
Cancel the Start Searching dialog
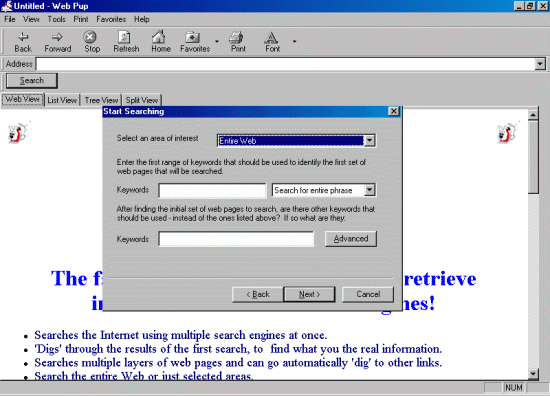point(368,294)
